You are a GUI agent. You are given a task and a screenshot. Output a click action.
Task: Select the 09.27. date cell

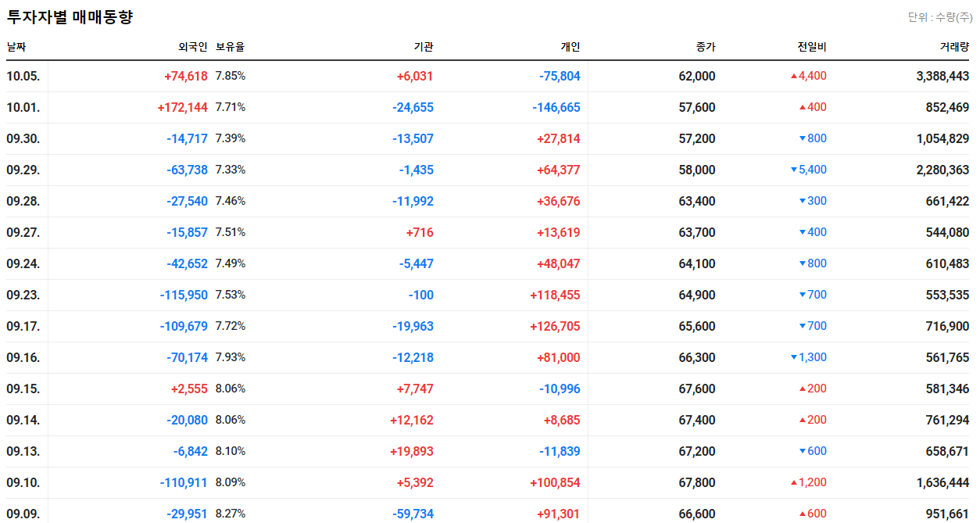pyautogui.click(x=23, y=232)
